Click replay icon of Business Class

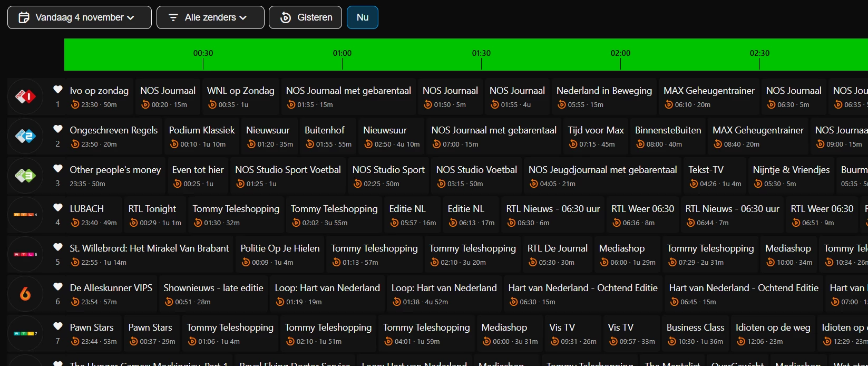click(x=671, y=342)
